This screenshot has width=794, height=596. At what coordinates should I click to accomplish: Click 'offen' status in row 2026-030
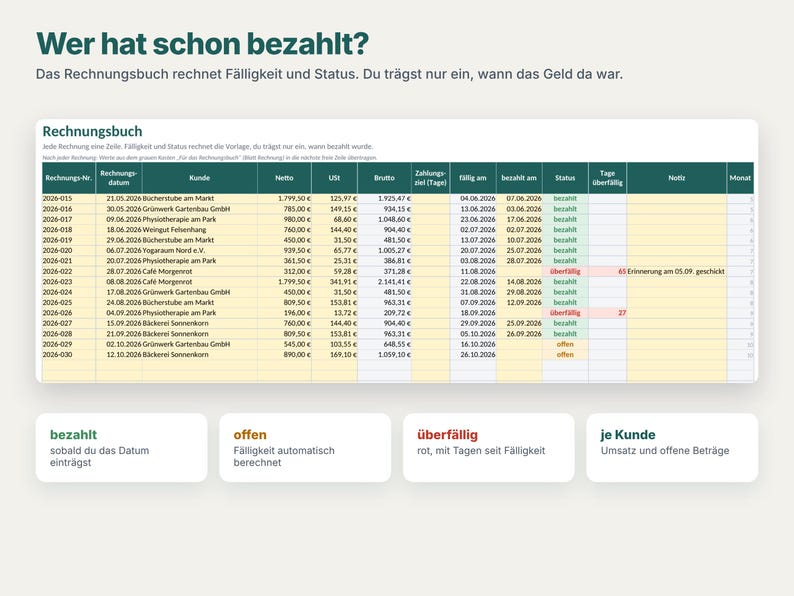pos(565,354)
